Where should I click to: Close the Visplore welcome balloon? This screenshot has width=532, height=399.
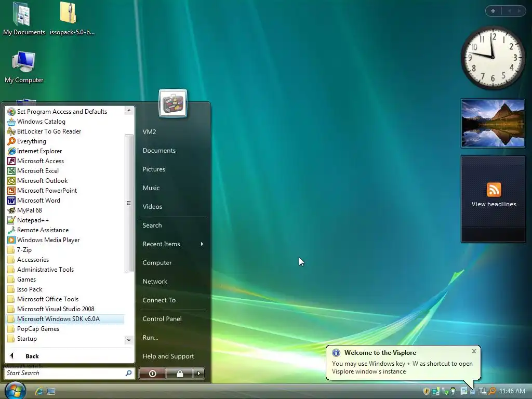474,351
